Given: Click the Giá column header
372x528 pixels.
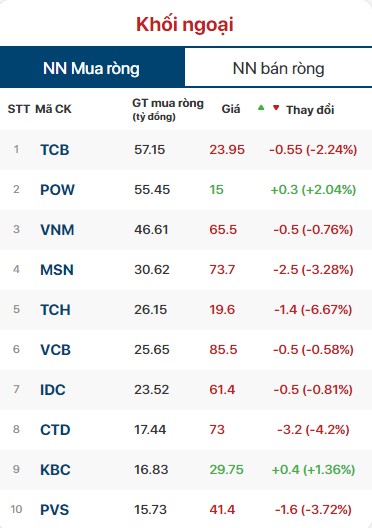Looking at the screenshot, I should tap(231, 109).
